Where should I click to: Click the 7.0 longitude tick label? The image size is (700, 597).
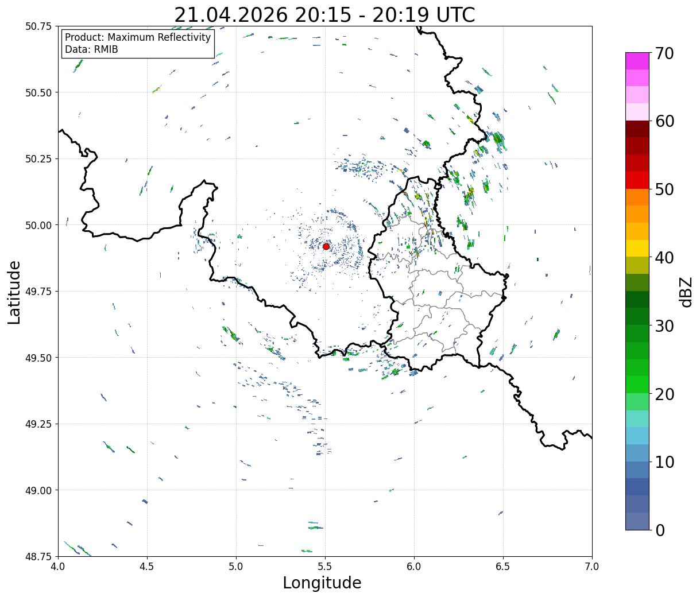[592, 566]
